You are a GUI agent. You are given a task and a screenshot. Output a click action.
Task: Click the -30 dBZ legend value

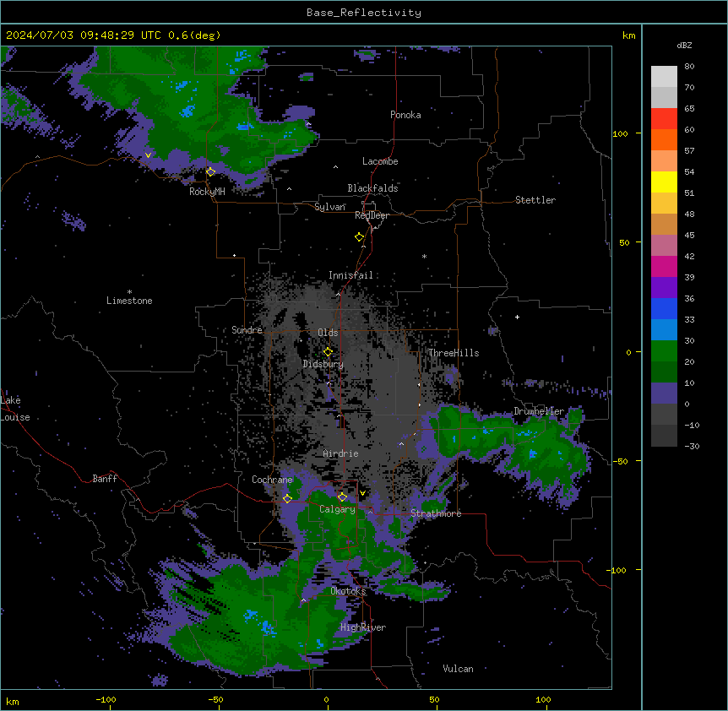click(692, 446)
